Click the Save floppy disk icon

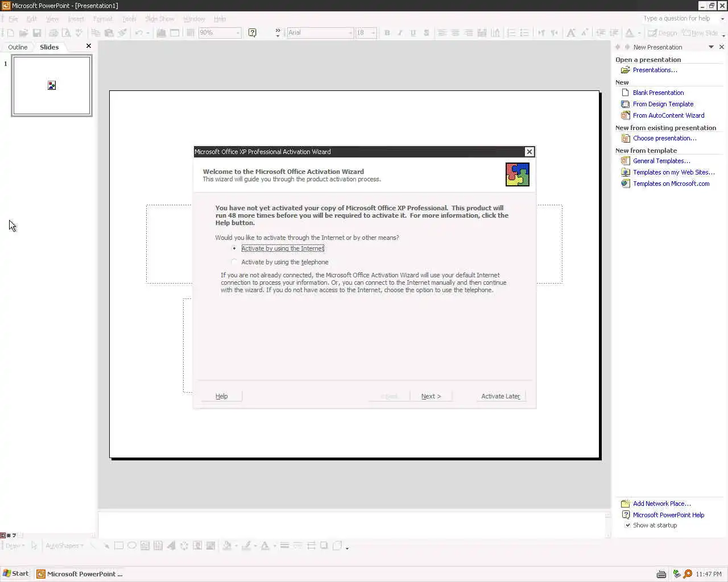37,33
